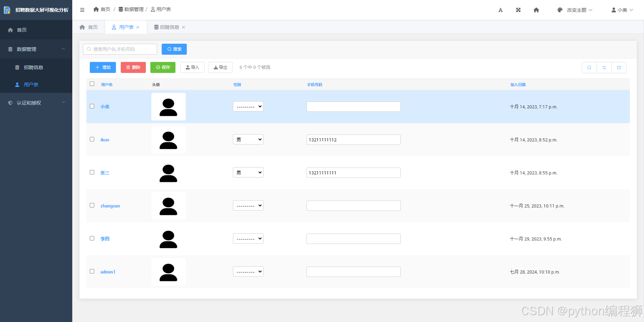The width and height of the screenshot is (644, 322).
Task: Toggle search with the magnifier toolbar icon
Action: pos(589,67)
